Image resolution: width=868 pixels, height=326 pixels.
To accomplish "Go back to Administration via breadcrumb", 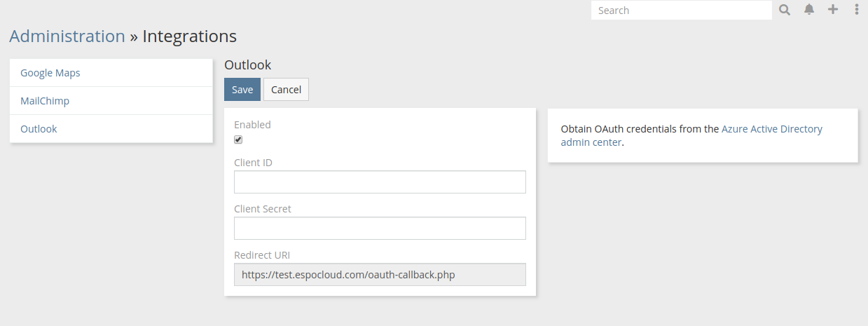I will [x=67, y=36].
